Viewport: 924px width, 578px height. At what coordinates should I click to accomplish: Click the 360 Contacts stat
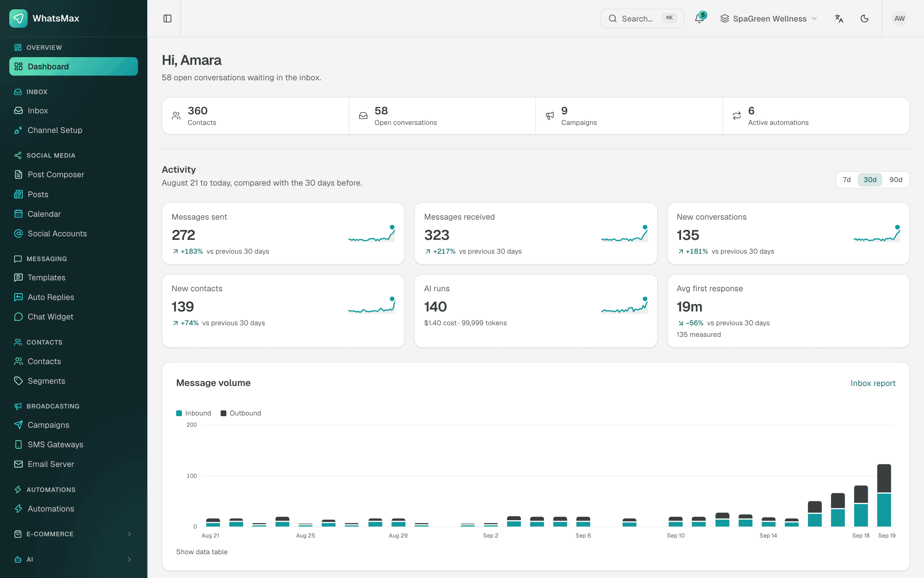(x=255, y=116)
